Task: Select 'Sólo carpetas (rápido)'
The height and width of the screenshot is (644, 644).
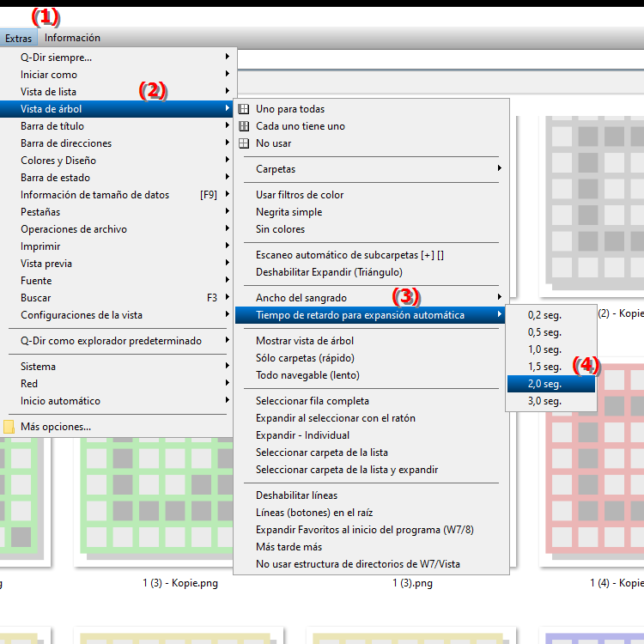Action: tap(369, 358)
